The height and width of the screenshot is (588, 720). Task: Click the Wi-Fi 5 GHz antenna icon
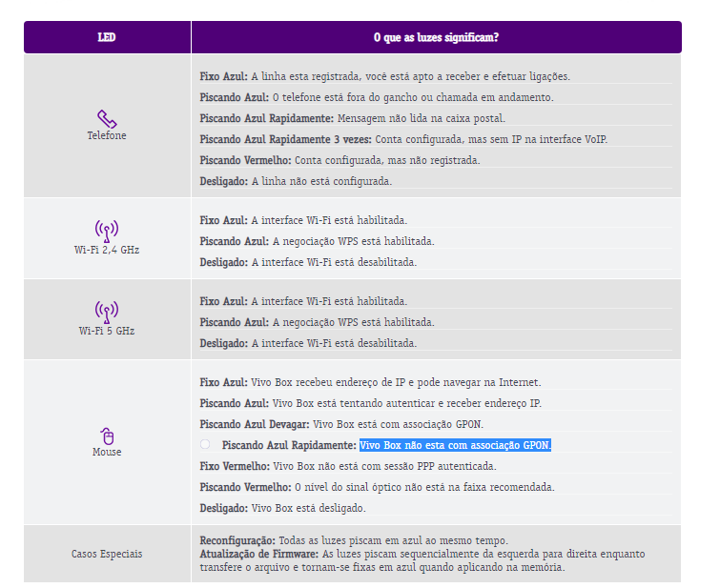[107, 313]
